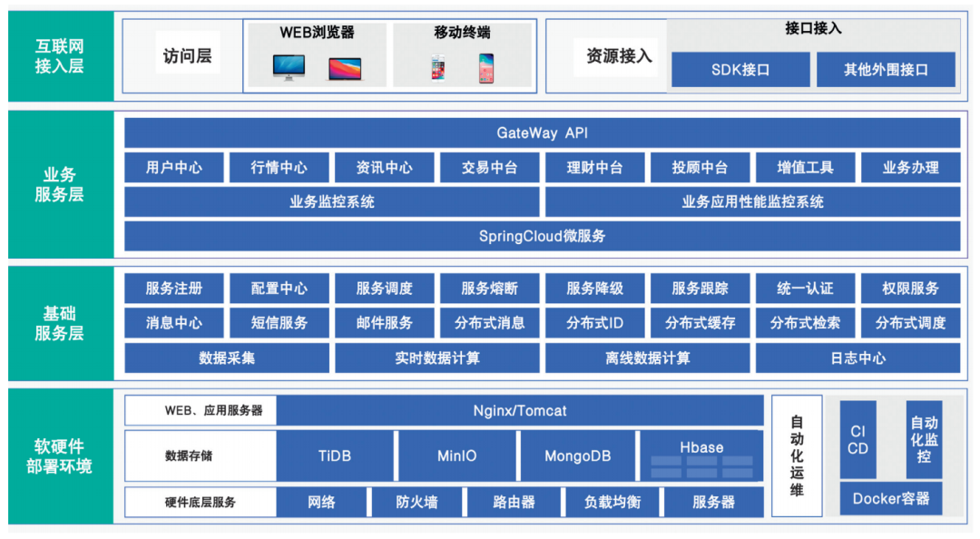Click the 离线数据计算 block
980x539 pixels.
[x=648, y=358]
